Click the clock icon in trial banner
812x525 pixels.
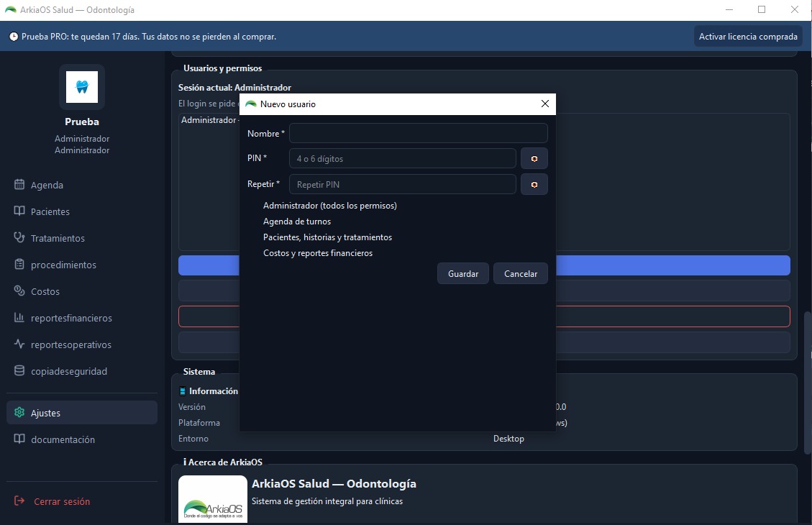click(14, 37)
